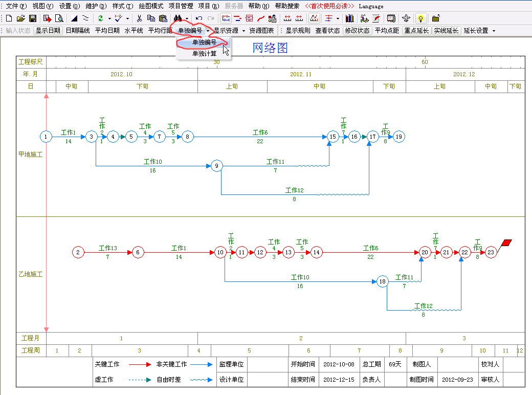Toggle the 查看状态 option
The width and height of the screenshot is (532, 395).
[327, 31]
